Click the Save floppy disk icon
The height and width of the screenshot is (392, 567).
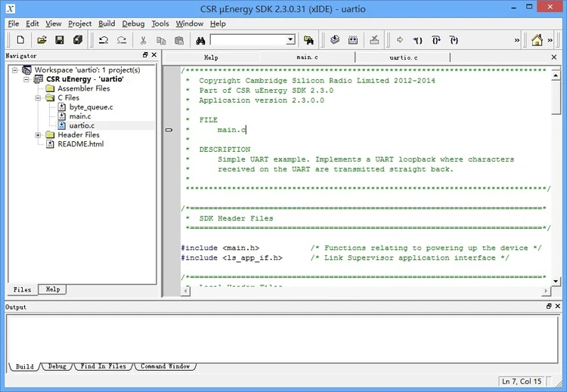click(59, 40)
